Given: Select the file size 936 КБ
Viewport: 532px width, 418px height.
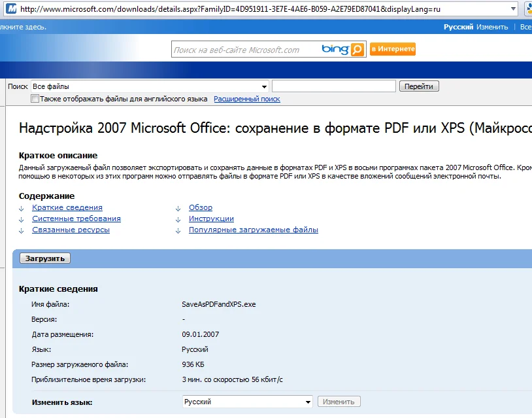Looking at the screenshot, I should click(x=193, y=364).
